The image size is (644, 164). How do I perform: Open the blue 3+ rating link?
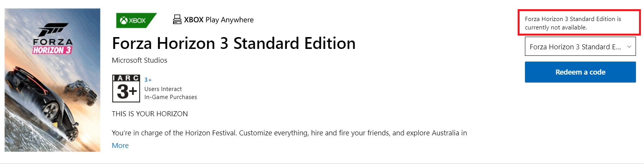148,80
